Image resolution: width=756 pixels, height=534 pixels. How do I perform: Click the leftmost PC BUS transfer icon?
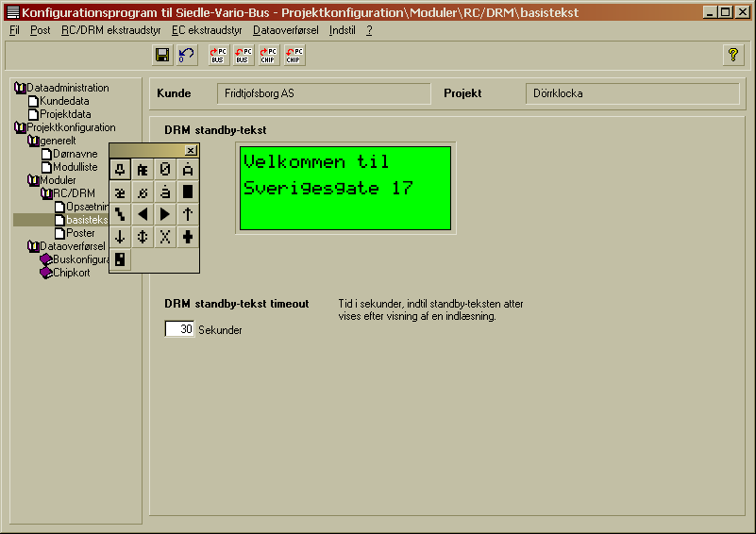[218, 55]
